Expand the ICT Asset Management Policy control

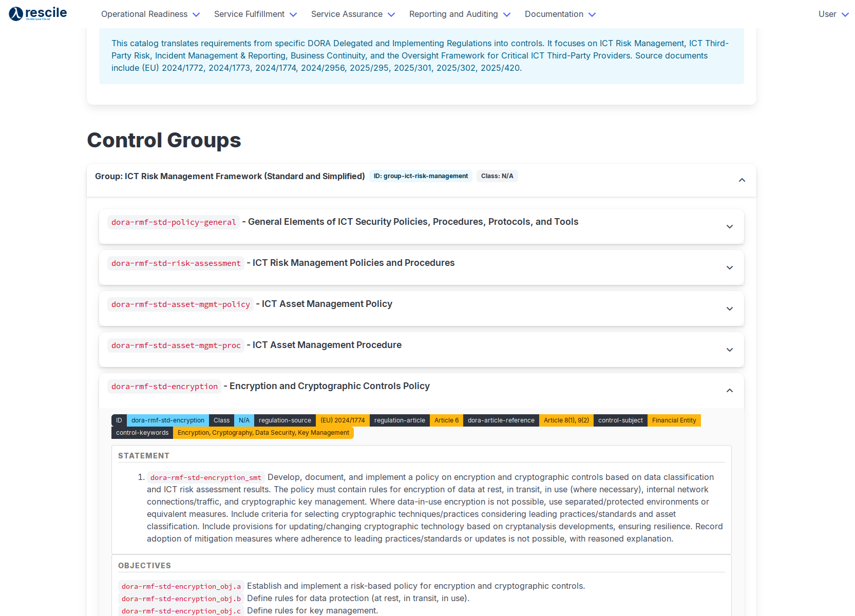point(729,309)
